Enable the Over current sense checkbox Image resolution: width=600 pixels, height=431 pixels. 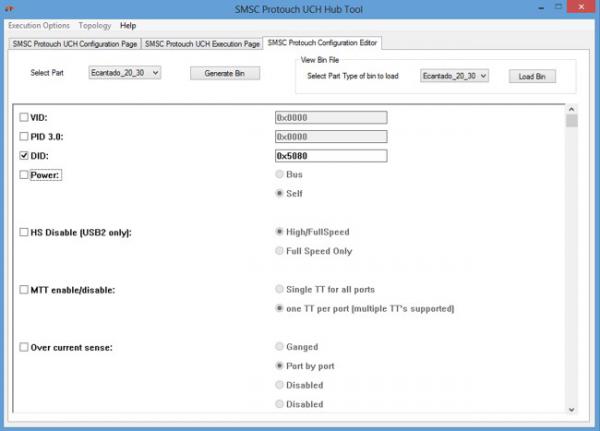click(24, 347)
